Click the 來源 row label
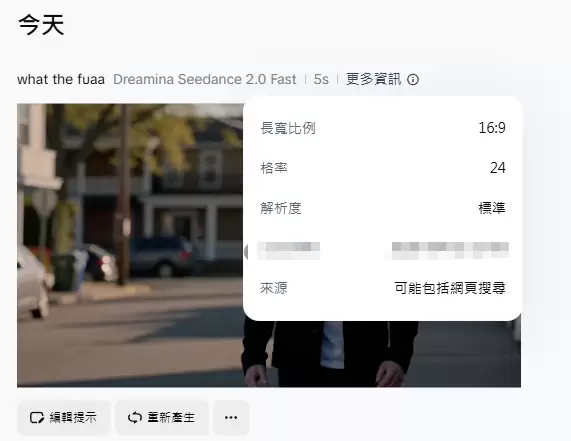Image resolution: width=571 pixels, height=441 pixels. [274, 288]
